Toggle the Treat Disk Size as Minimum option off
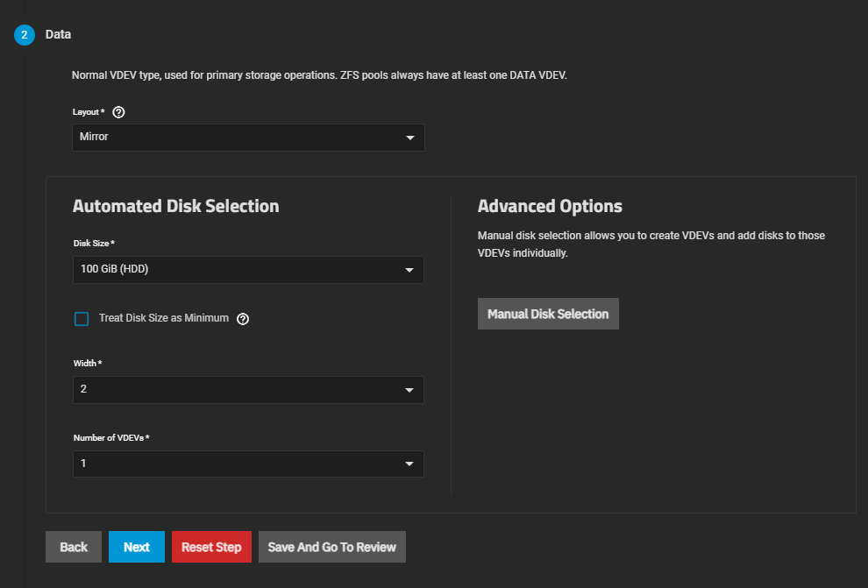 pyautogui.click(x=82, y=318)
